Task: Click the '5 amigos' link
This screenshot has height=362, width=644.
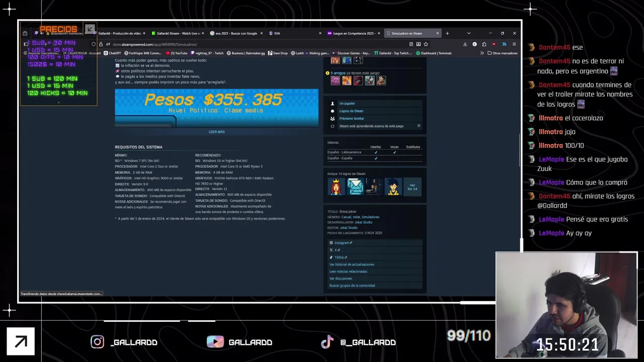Action: [338, 73]
